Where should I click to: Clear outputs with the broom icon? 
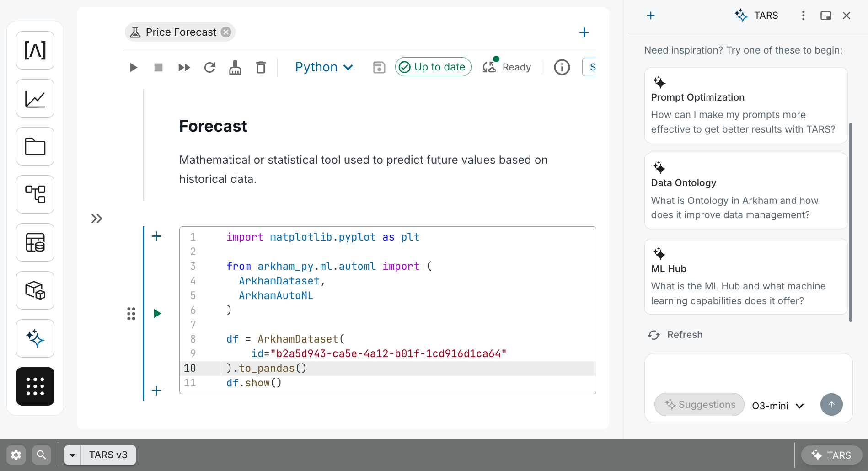(x=235, y=68)
